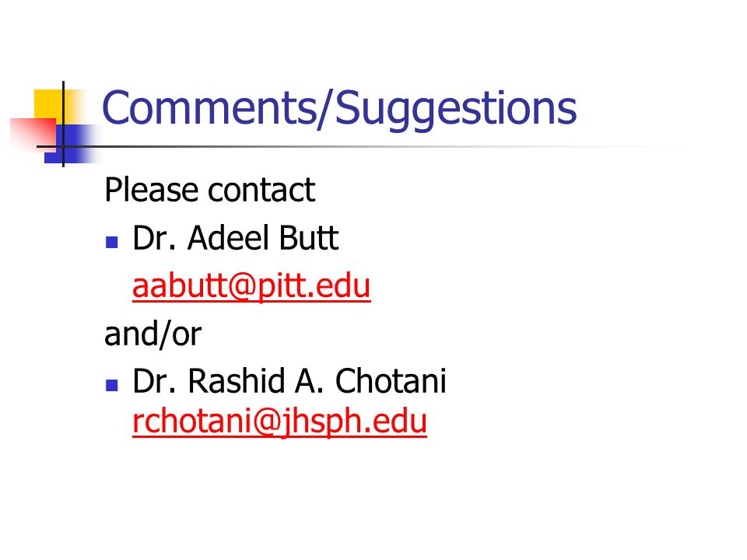Select the name 'Rashid' in the second bullet
Viewport: 747px width, 560px height.
coord(237,380)
